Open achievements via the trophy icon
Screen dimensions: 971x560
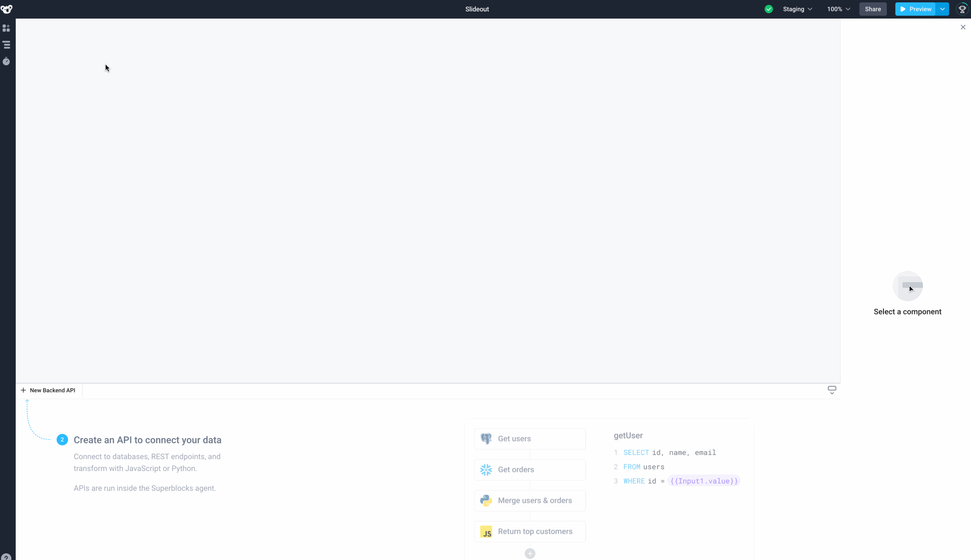(x=963, y=9)
